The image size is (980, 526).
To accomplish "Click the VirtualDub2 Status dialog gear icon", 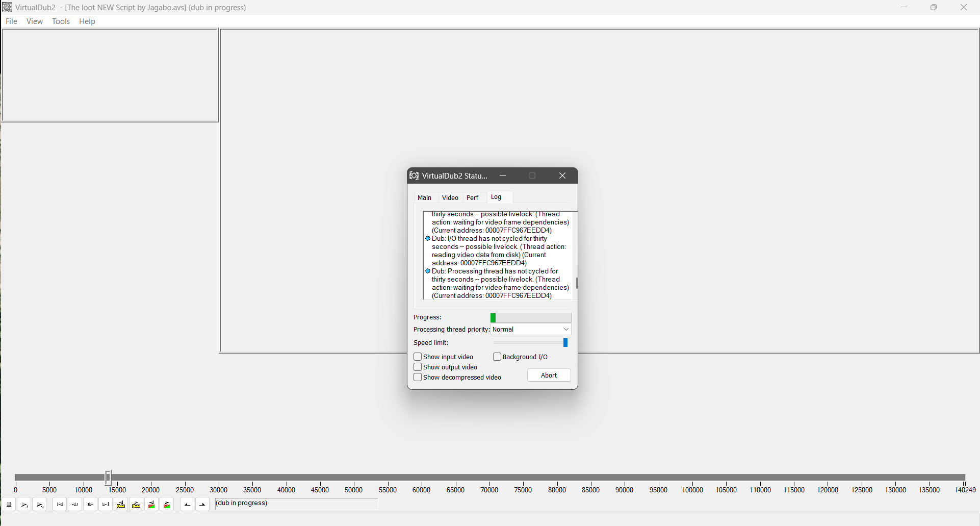I will coord(414,176).
